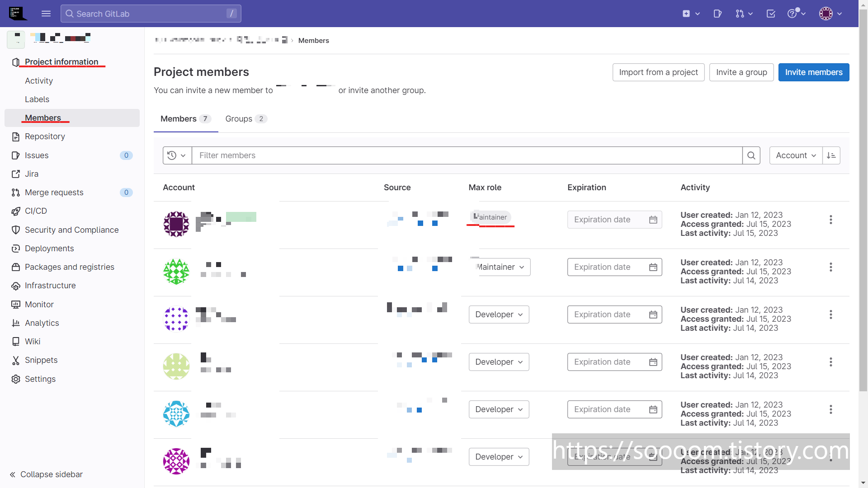Open calendar icon of first Expiration date

coord(653,220)
